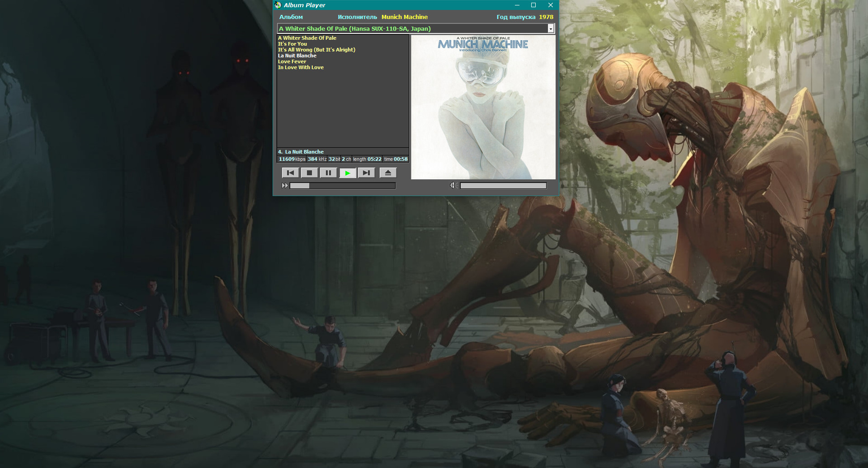868x468 pixels.
Task: Mute audio using the speaker icon
Action: coord(453,185)
